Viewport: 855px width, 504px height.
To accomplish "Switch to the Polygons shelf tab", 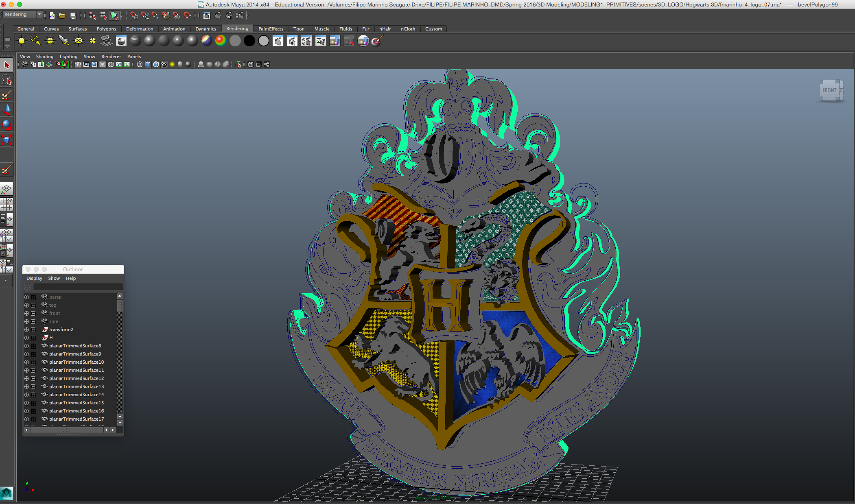I will [x=106, y=29].
